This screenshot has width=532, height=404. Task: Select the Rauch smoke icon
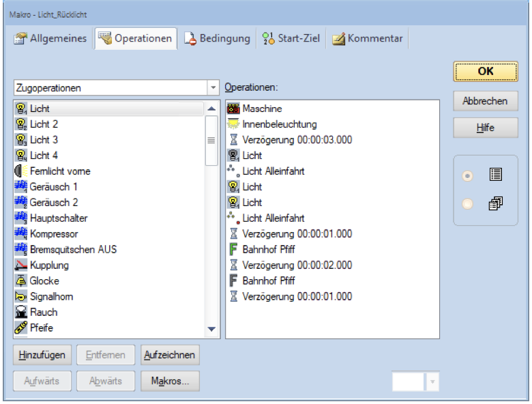21,312
